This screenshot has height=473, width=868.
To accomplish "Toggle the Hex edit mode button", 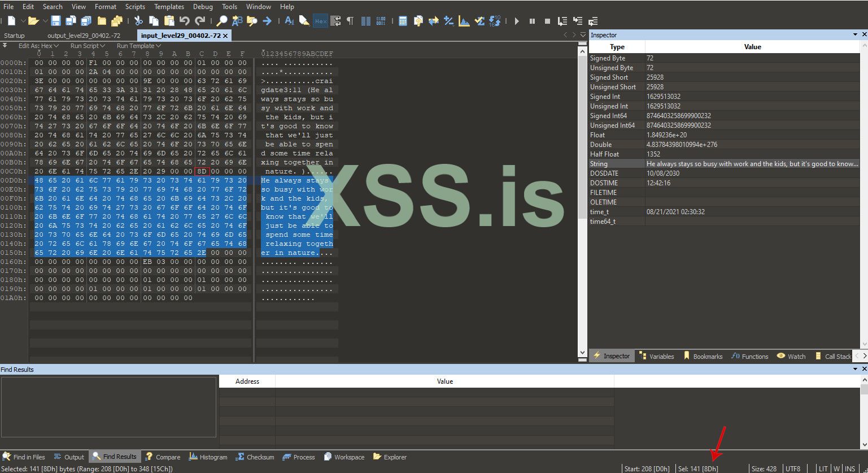I will coord(320,21).
